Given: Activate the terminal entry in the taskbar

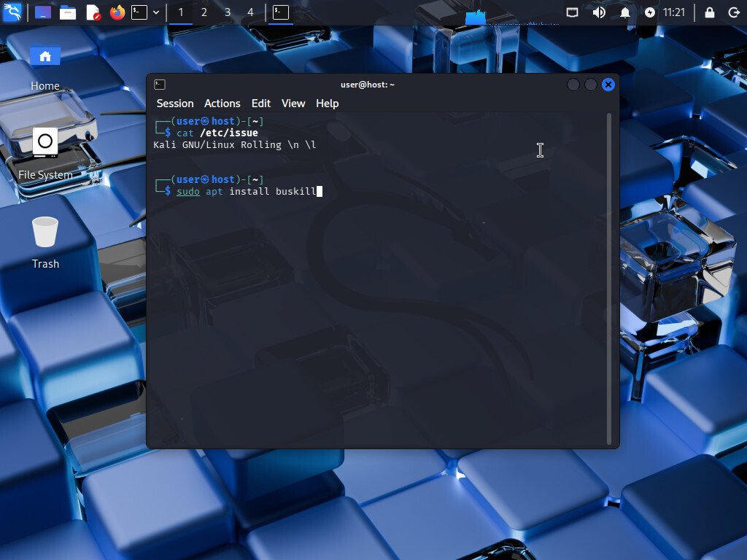Looking at the screenshot, I should 281,12.
